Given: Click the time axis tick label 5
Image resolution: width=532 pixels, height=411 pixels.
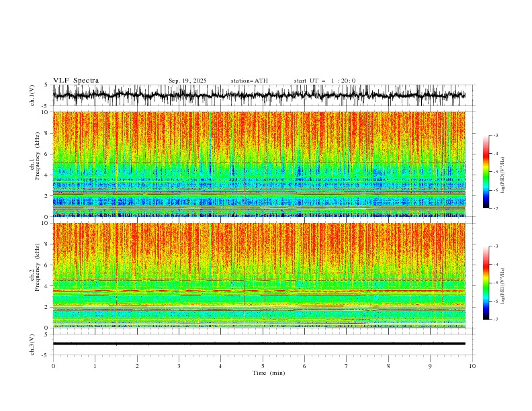Looking at the screenshot, I should [x=263, y=366].
